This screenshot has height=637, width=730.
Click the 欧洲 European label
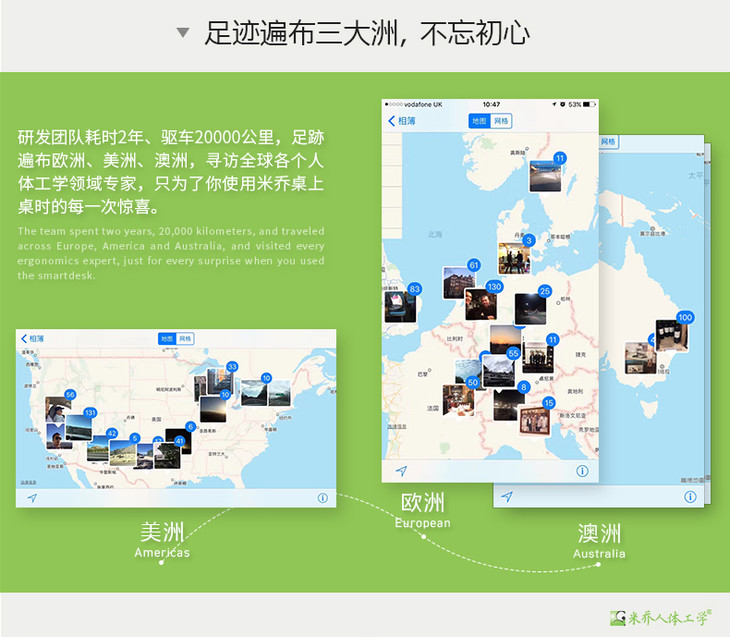coord(423,510)
